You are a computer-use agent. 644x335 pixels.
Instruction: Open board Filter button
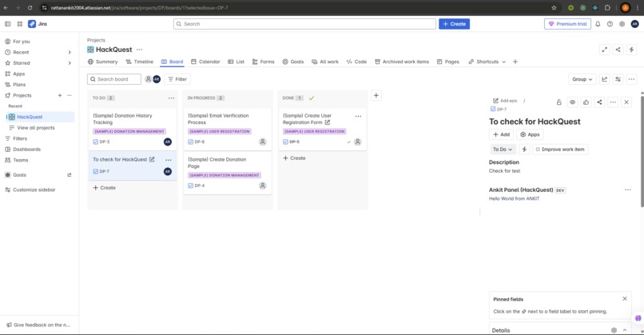(x=177, y=79)
